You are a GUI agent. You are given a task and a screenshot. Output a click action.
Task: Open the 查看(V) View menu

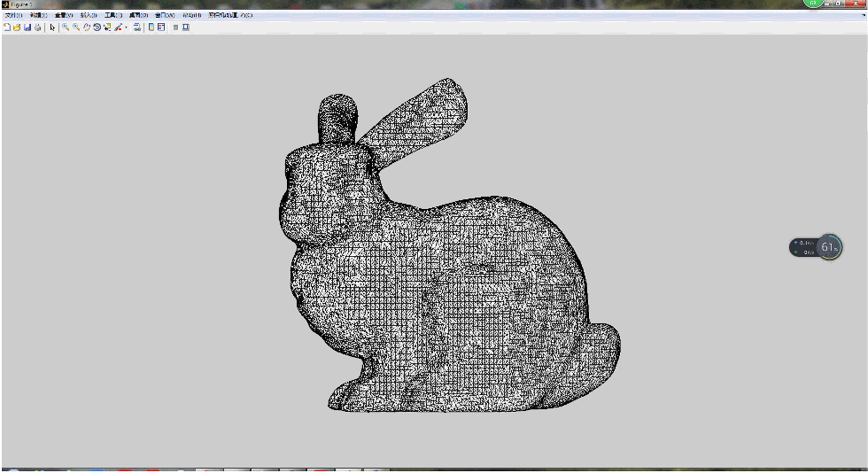[x=64, y=16]
